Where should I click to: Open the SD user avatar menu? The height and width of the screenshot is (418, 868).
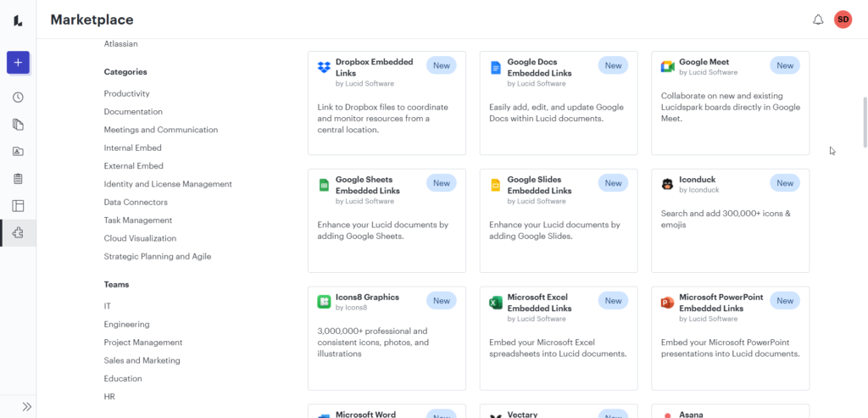pos(843,20)
